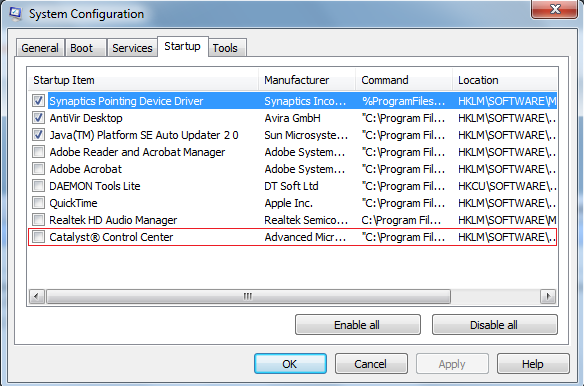This screenshot has width=584, height=386.
Task: Select Adobe Reader and Acrobat Manager name
Action: 137,152
